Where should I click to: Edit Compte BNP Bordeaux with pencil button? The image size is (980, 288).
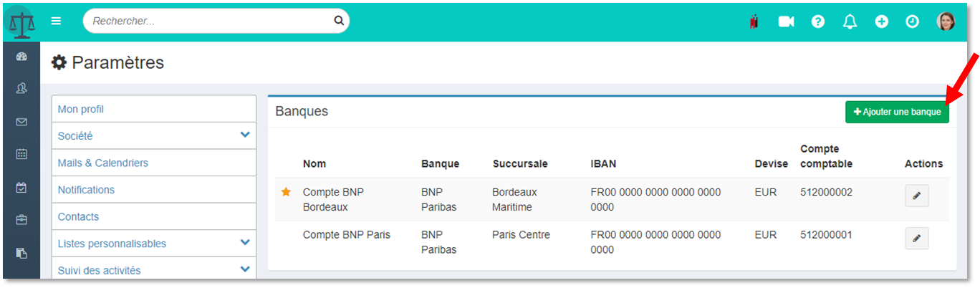(917, 196)
